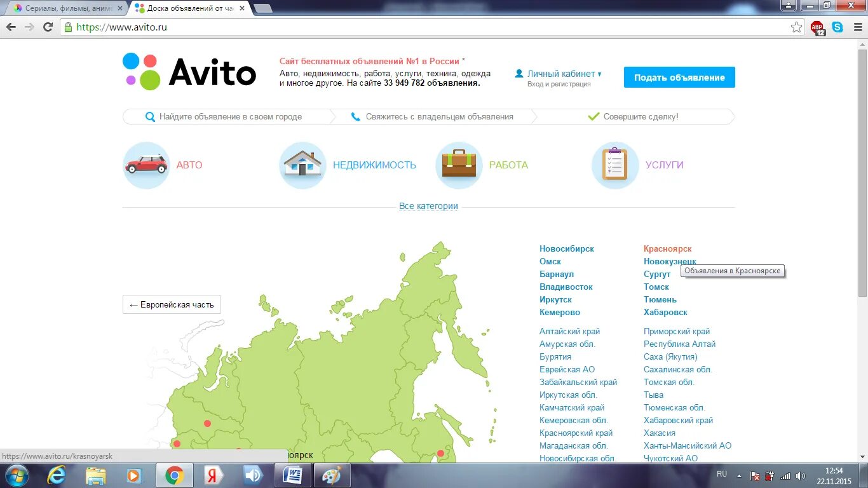
Task: Select city Новосибирск
Action: coord(567,248)
